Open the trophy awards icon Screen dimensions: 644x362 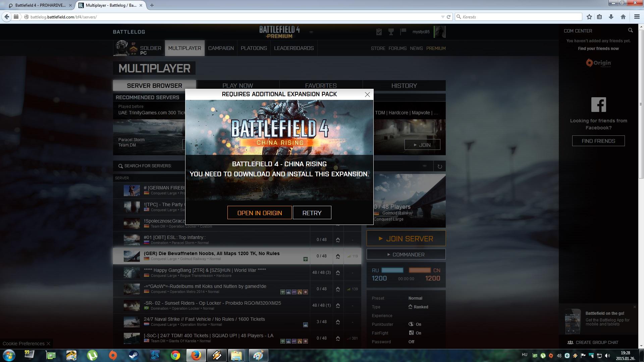point(391,32)
